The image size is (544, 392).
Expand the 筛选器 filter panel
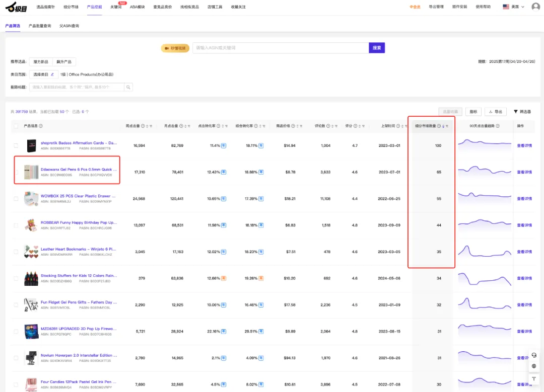(522, 112)
